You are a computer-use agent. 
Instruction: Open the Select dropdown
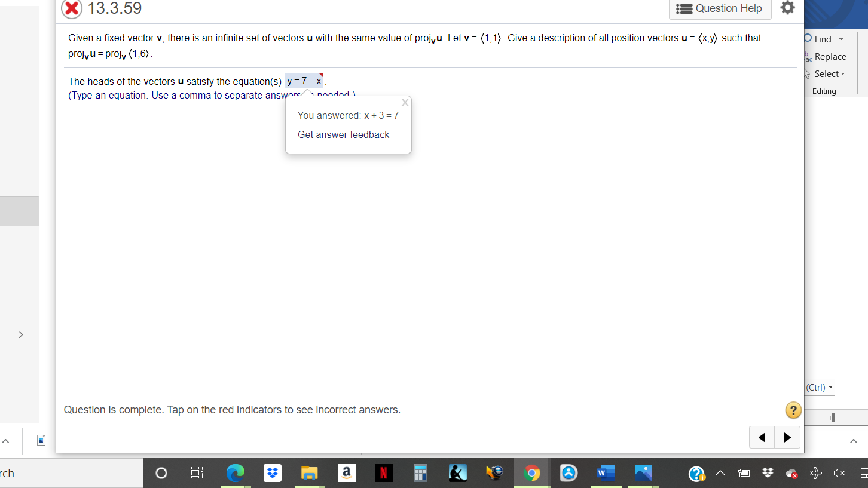click(x=827, y=73)
